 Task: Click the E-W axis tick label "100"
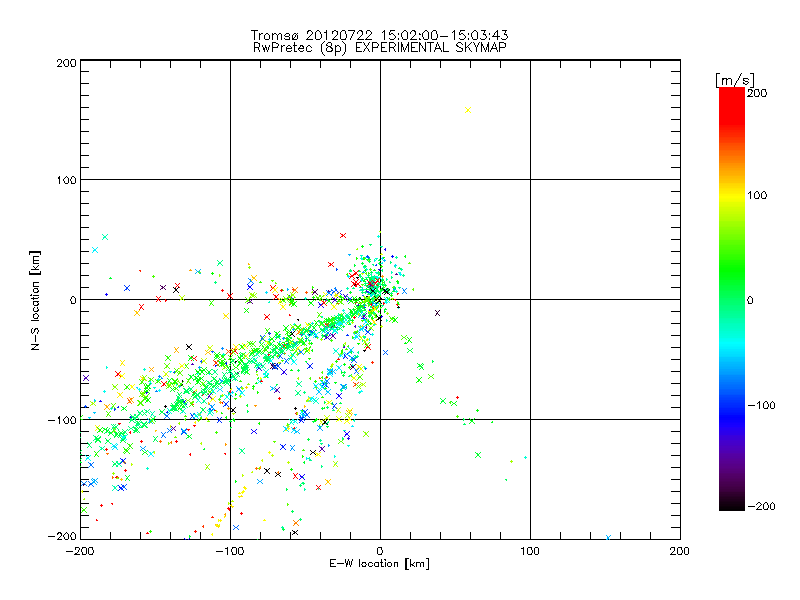[x=530, y=551]
